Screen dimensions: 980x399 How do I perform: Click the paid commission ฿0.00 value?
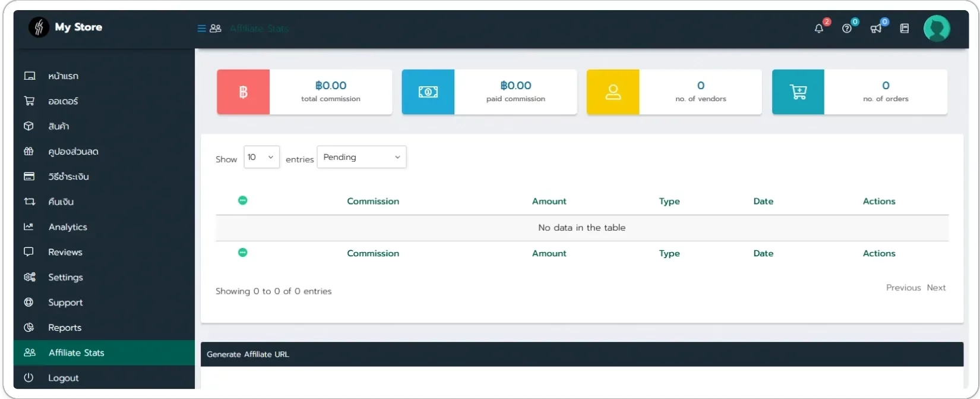(x=516, y=86)
